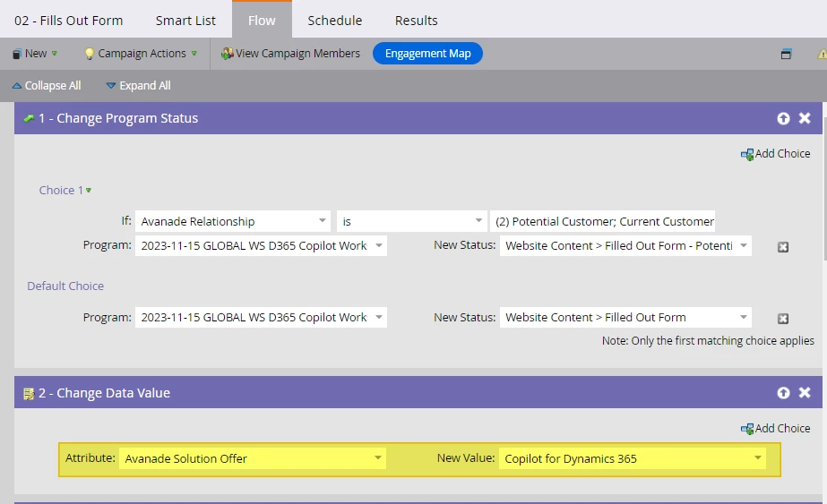Add Choice to Change Program Status step
This screenshot has height=504, width=827.
[775, 154]
